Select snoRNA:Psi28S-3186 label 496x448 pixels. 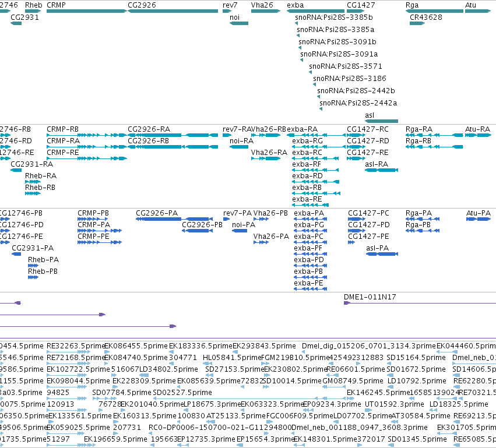click(350, 79)
